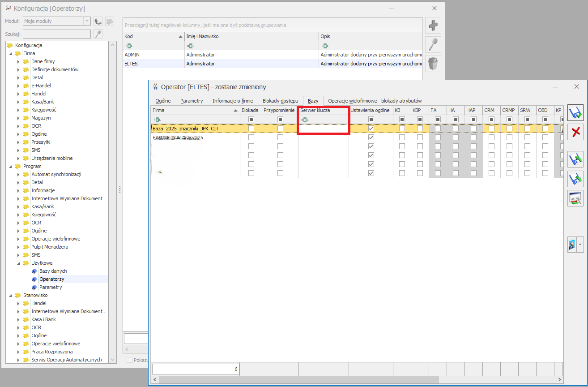Click the floppy icon with left green arrow
588x387 pixels.
point(575,159)
